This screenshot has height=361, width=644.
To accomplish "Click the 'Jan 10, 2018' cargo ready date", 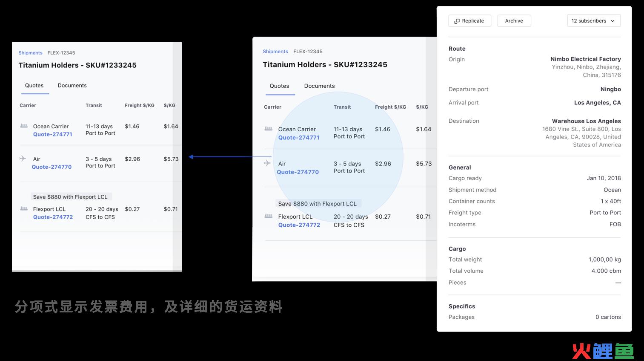I will tap(604, 178).
